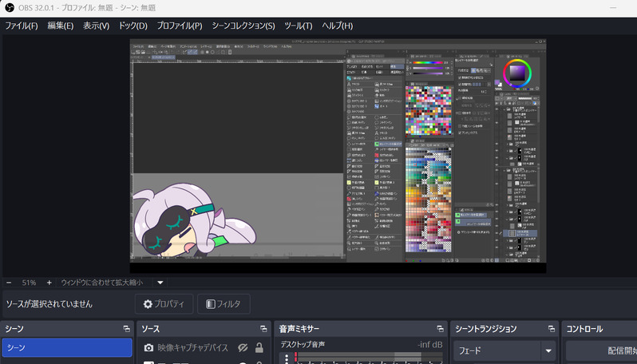Click the OBS logo in title bar
The height and width of the screenshot is (364, 637).
click(10, 7)
